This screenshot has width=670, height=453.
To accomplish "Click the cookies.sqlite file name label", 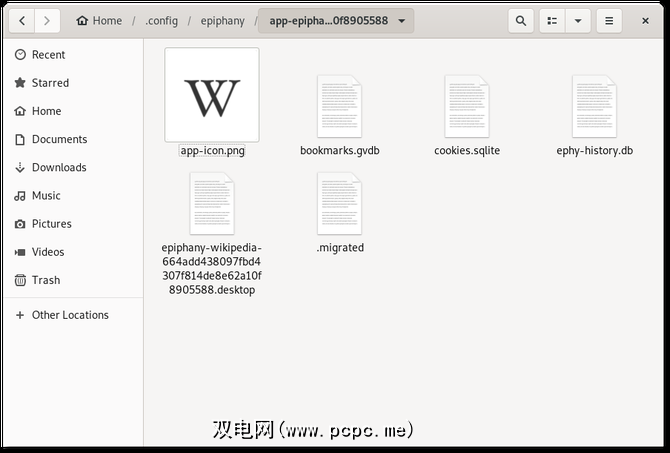I will pos(467,150).
